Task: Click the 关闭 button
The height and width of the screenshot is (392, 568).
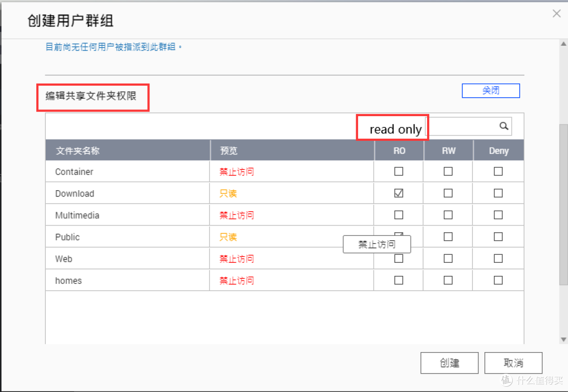Action: pyautogui.click(x=490, y=90)
